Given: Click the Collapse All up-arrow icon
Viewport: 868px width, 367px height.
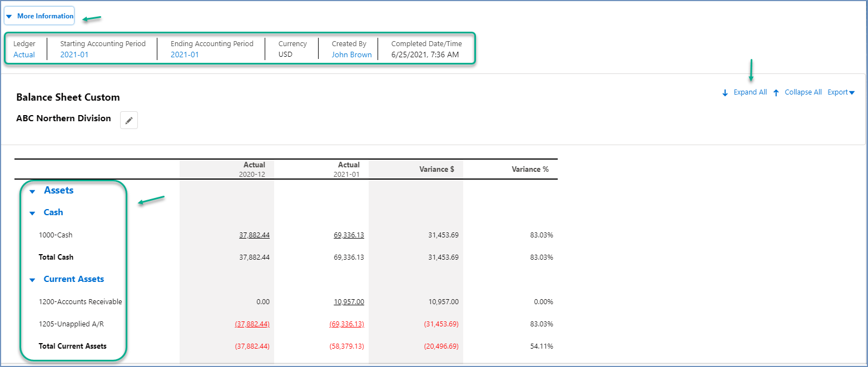Looking at the screenshot, I should pos(776,93).
